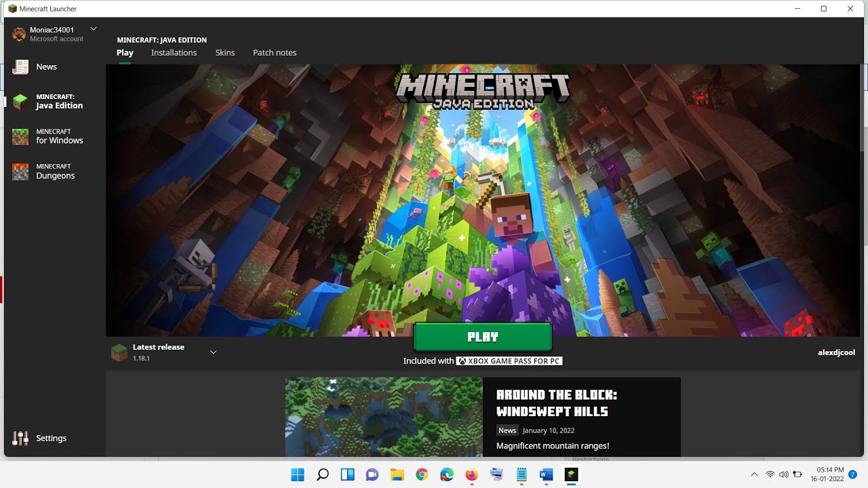Switch to the Installations tab

point(174,52)
